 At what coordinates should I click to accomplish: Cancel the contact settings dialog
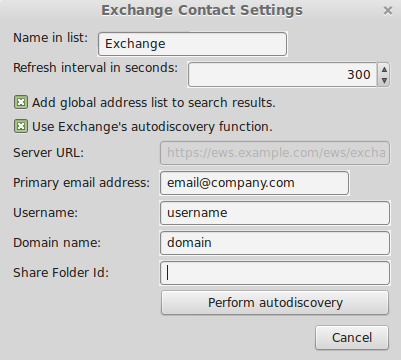352,338
